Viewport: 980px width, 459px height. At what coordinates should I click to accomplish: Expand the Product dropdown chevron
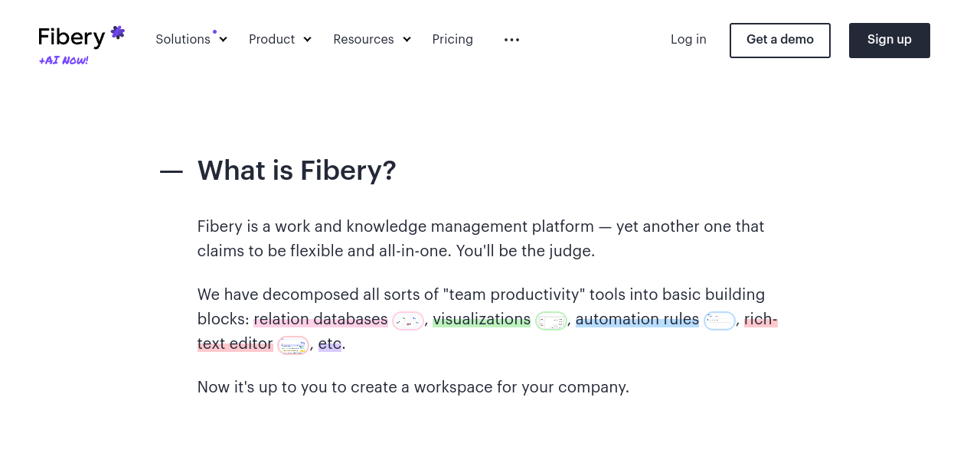(x=307, y=40)
